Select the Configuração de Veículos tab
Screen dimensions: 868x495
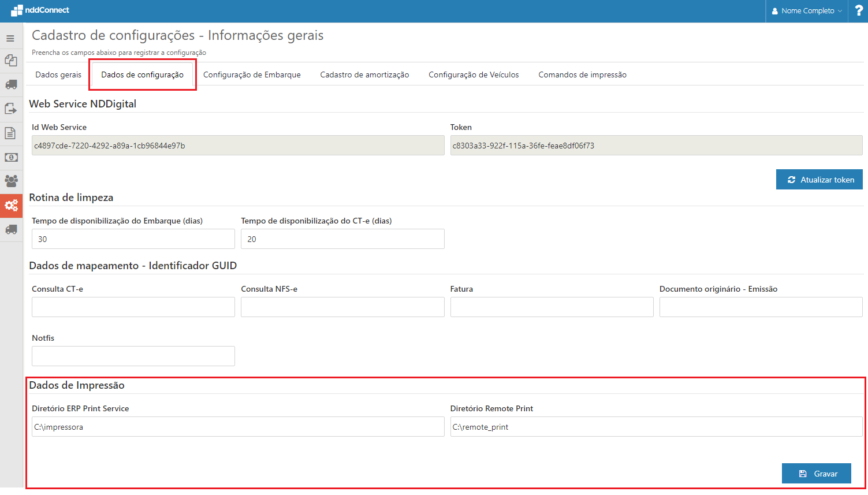click(x=474, y=75)
